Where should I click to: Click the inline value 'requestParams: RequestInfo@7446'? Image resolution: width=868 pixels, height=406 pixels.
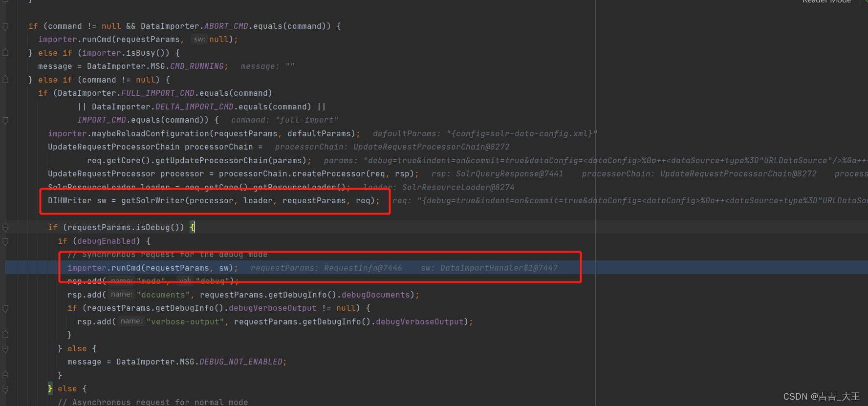click(326, 268)
